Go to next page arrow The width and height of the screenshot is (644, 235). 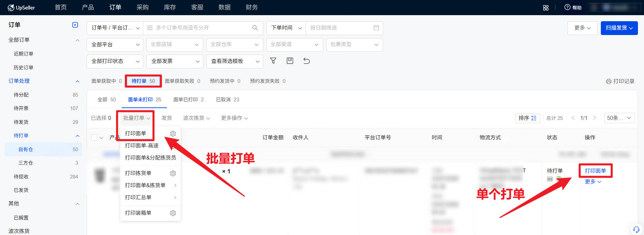595,118
